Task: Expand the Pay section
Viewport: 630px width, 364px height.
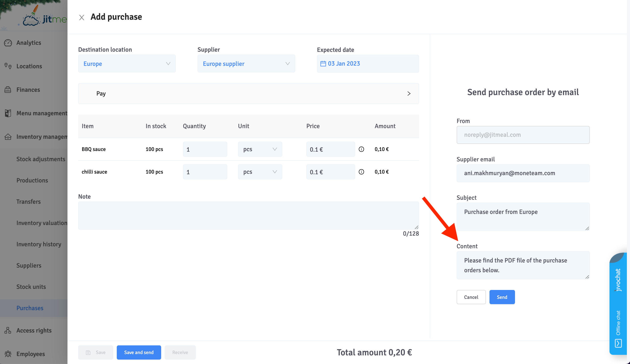Action: [248, 93]
